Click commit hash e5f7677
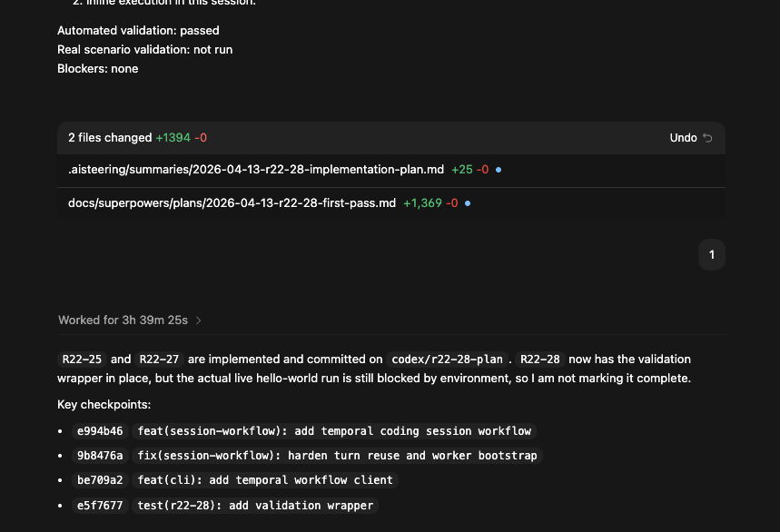The image size is (780, 532). click(x=100, y=505)
